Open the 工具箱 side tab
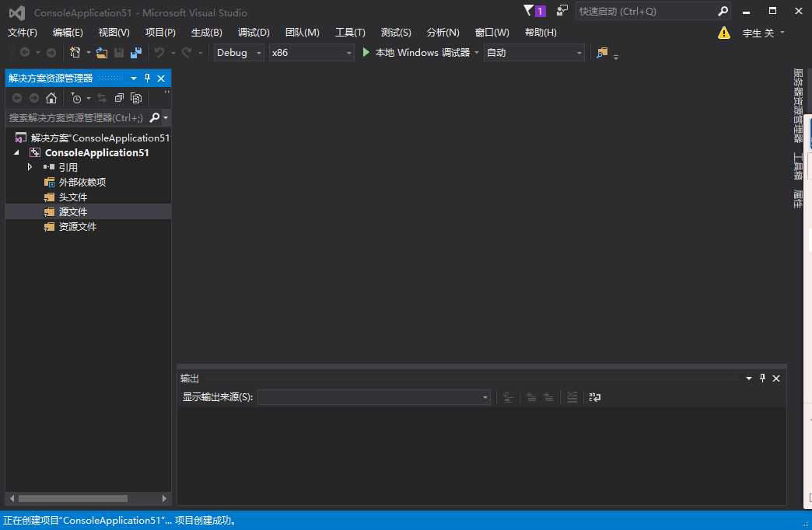The width and height of the screenshot is (812, 530). pyautogui.click(x=798, y=166)
